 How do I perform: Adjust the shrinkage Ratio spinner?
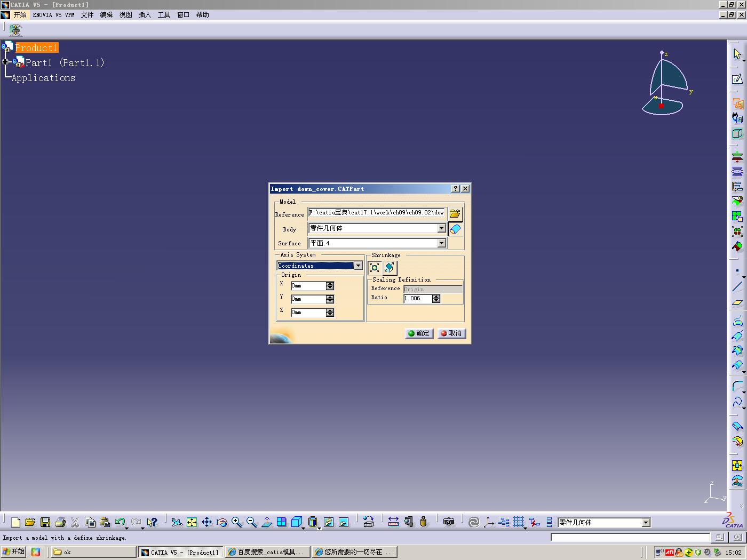(436, 299)
